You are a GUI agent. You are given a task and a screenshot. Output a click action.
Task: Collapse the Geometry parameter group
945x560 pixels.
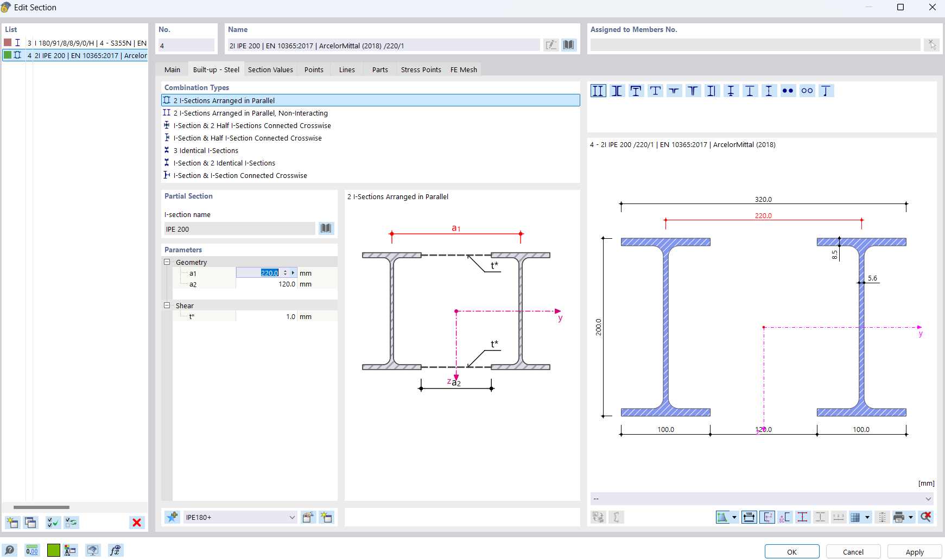click(167, 262)
